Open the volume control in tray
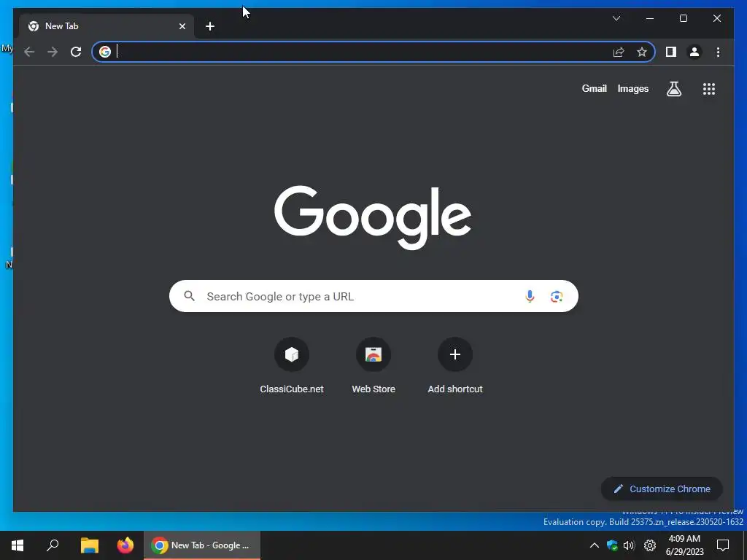This screenshot has height=560, width=747. tap(629, 545)
